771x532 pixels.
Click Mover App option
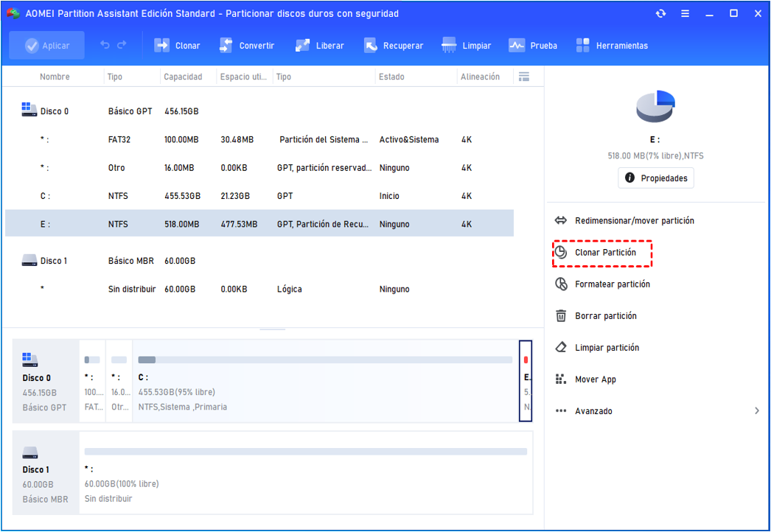596,379
